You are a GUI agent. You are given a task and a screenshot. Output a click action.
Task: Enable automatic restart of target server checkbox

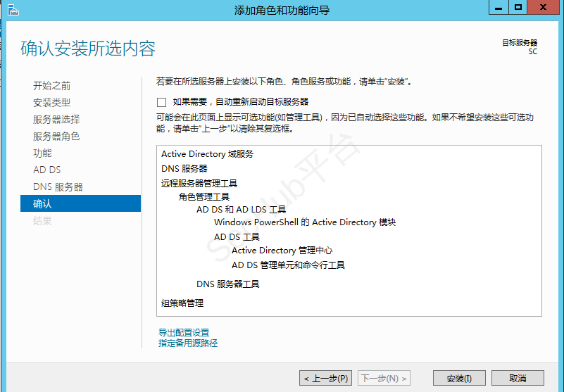[x=161, y=103]
